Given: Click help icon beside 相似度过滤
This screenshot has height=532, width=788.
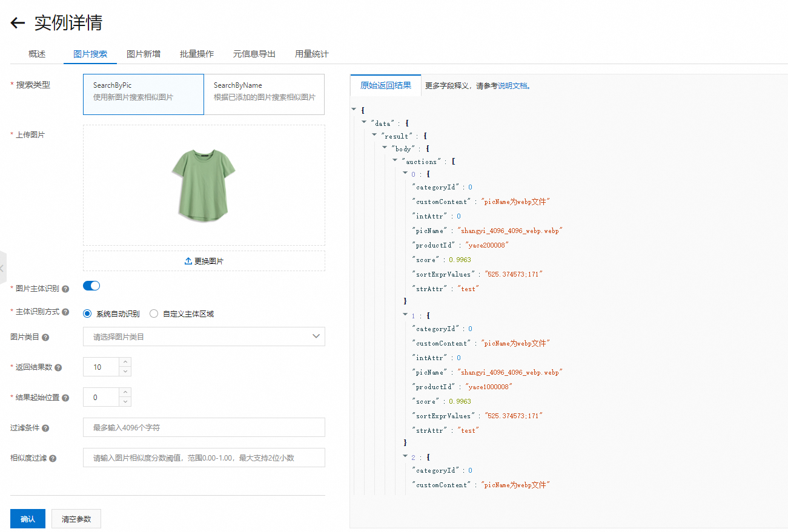Looking at the screenshot, I should [53, 459].
